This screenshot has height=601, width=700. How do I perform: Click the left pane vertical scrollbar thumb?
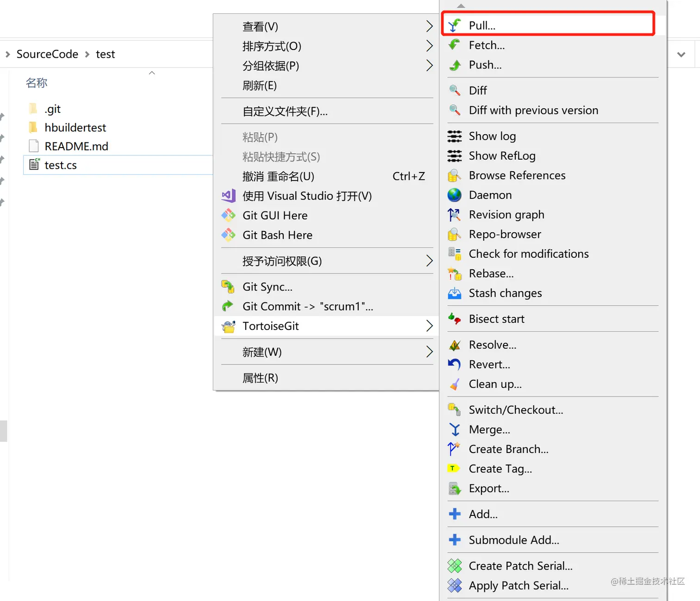[x=4, y=431]
